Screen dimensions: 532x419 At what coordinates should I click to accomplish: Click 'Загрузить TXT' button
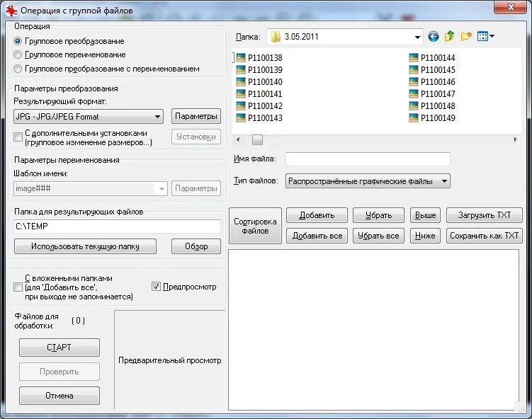point(485,215)
